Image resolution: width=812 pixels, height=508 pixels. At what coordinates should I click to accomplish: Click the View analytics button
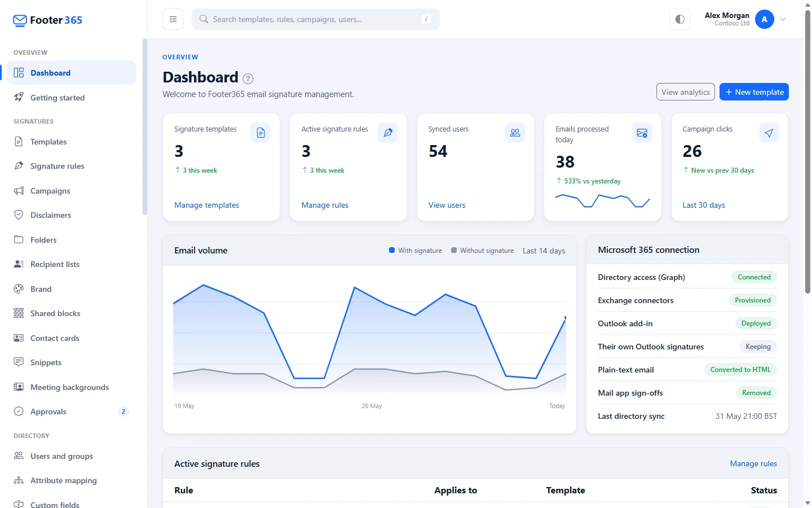[686, 92]
